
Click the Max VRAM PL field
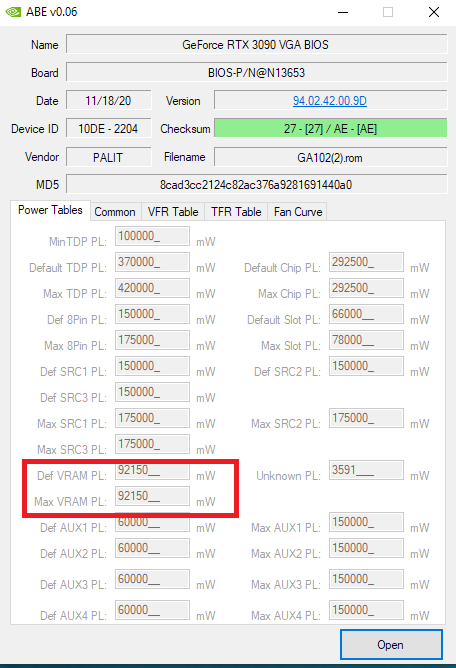pos(152,496)
